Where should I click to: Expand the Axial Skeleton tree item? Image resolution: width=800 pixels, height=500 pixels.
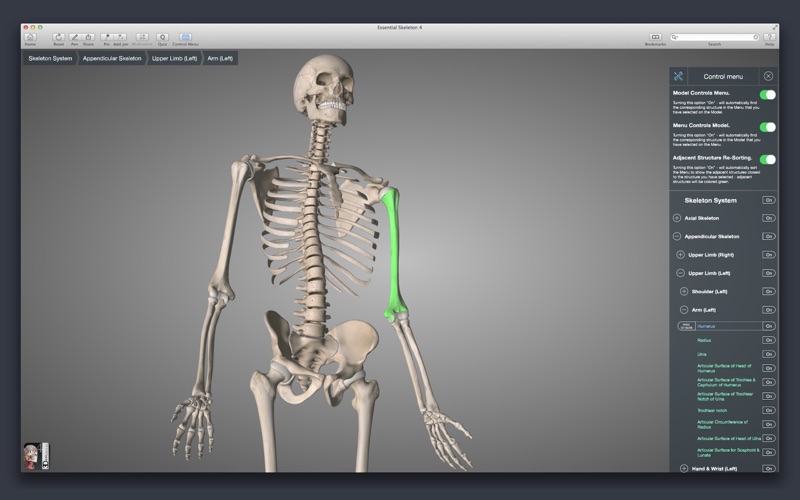677,218
